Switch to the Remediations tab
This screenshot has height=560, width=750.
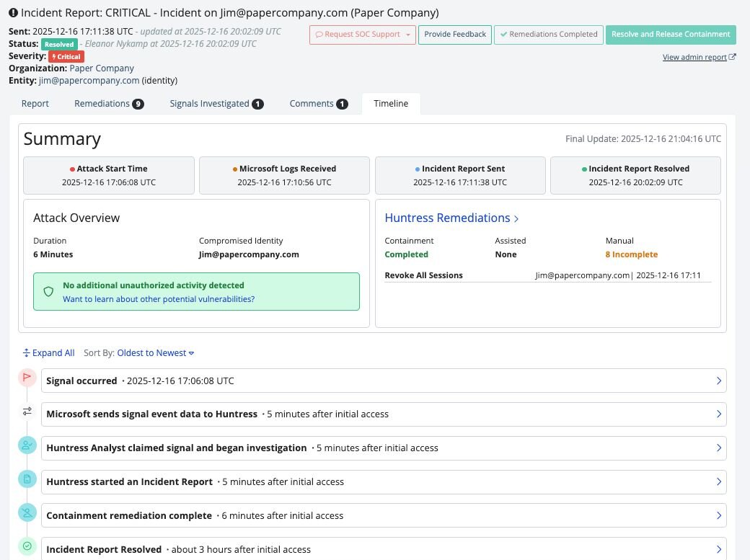pos(109,104)
